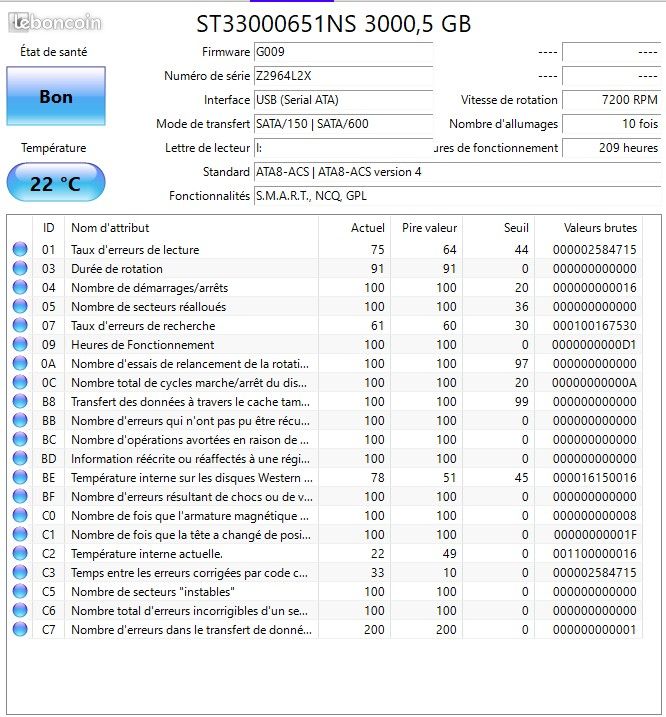666x717 pixels.
Task: Click the Standard field ATA8-ACS
Action: [457, 172]
